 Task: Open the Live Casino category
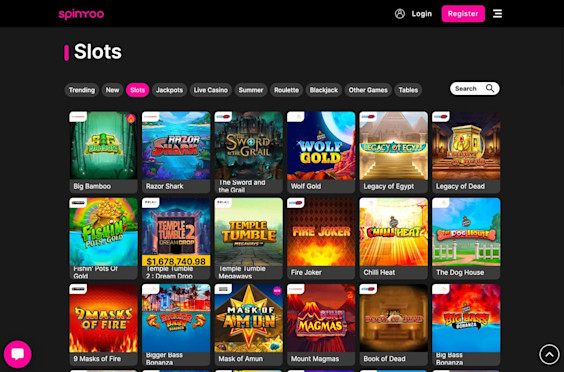[211, 90]
